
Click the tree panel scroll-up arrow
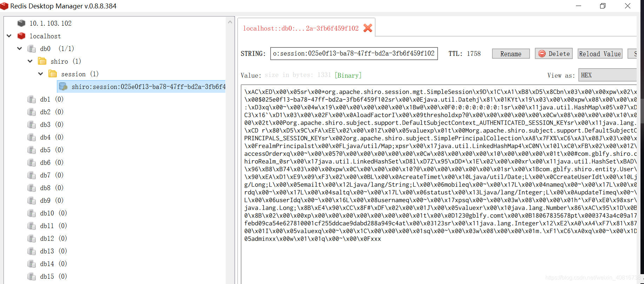point(230,22)
